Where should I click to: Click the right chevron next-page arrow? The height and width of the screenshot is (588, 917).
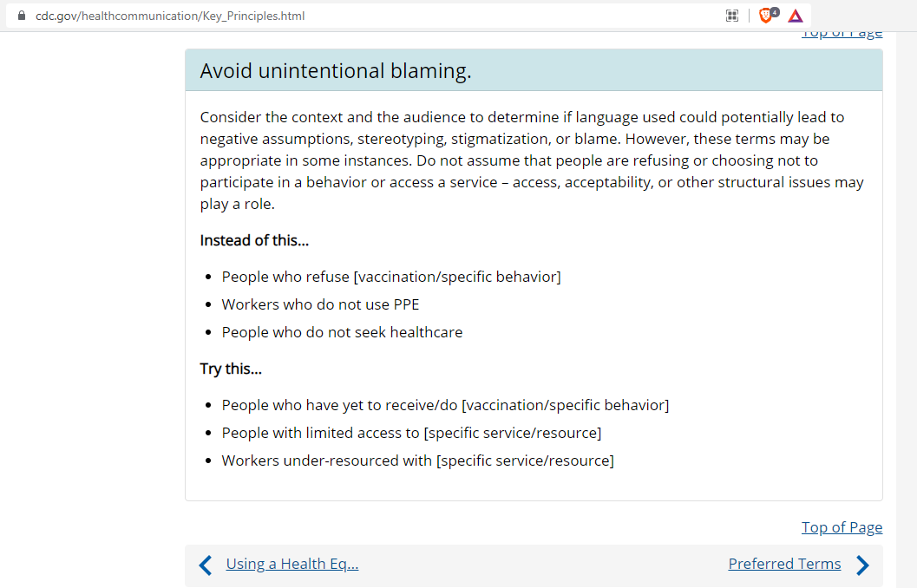coord(861,565)
